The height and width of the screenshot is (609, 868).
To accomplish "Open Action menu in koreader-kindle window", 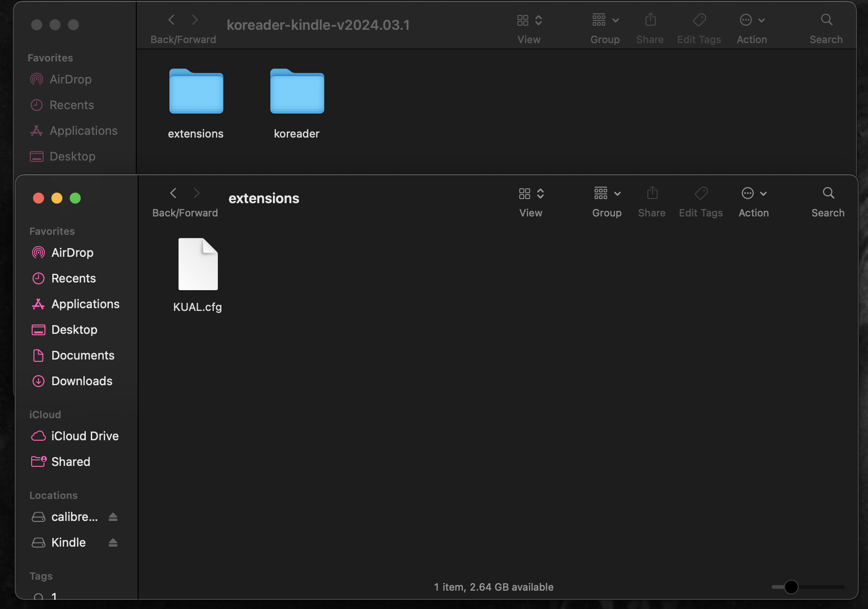I will point(752,20).
